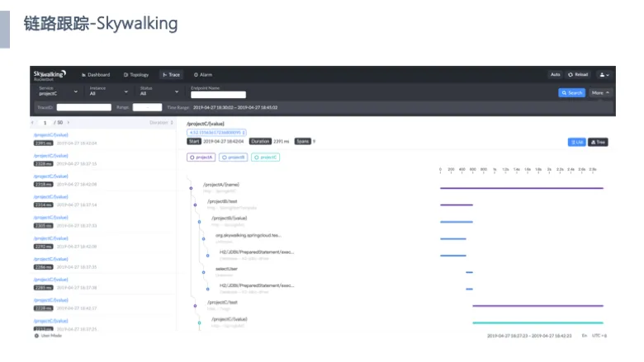This screenshot has height=362, width=644.
Task: Open the Time Range date picker
Action: pos(235,107)
